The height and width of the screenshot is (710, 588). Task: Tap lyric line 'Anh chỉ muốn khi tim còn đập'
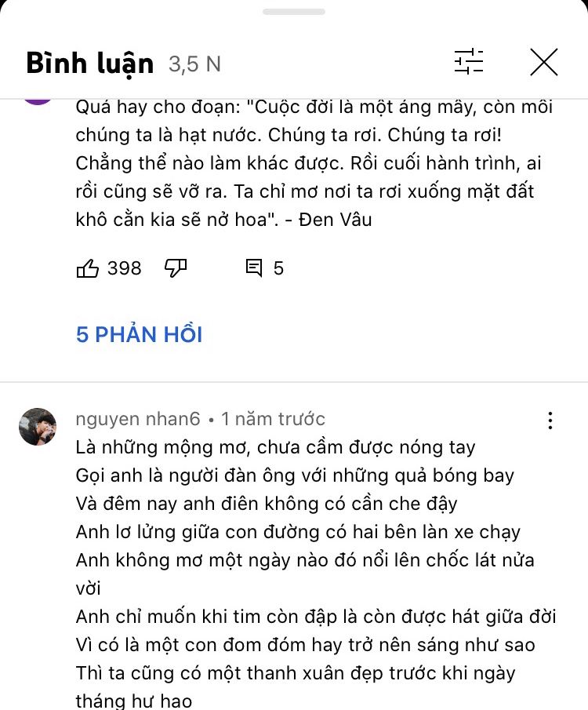316,617
